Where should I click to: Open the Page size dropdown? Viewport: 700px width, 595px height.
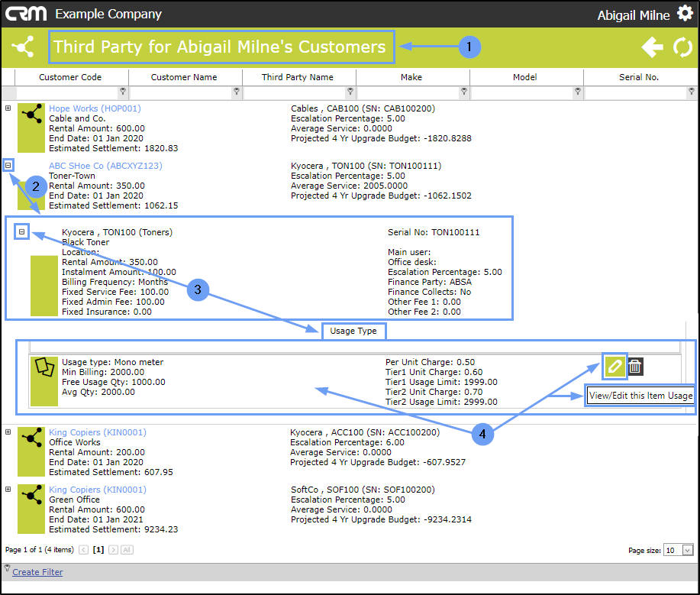[x=688, y=551]
